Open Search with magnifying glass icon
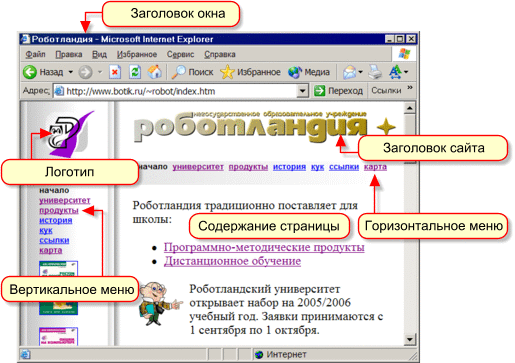This screenshot has height=363, width=515. click(x=178, y=72)
